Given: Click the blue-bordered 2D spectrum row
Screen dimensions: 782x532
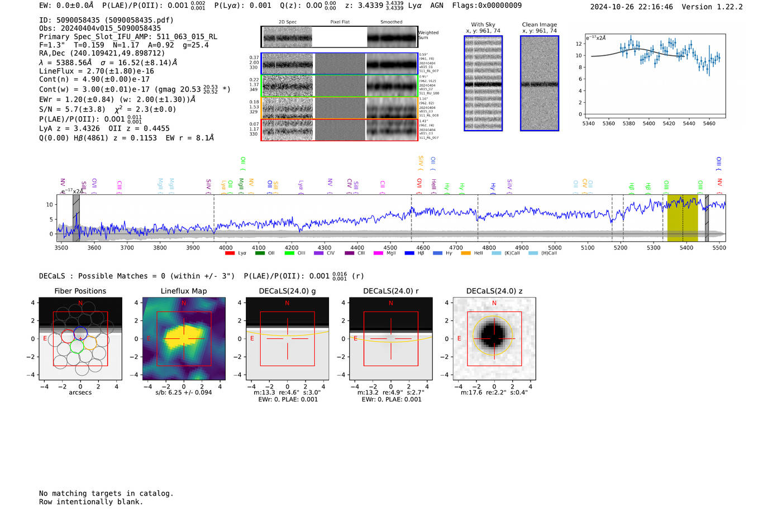Looking at the screenshot, I should (340, 64).
